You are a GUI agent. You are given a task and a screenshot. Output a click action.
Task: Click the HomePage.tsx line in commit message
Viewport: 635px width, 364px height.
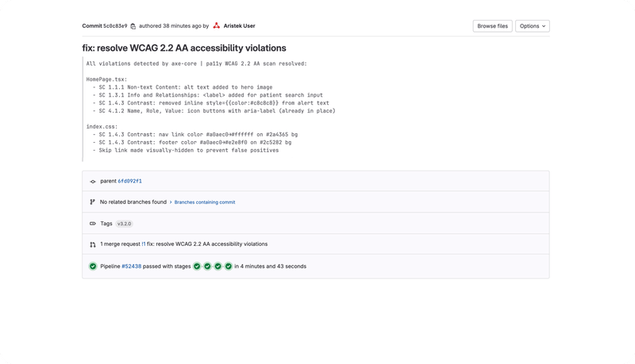click(106, 79)
